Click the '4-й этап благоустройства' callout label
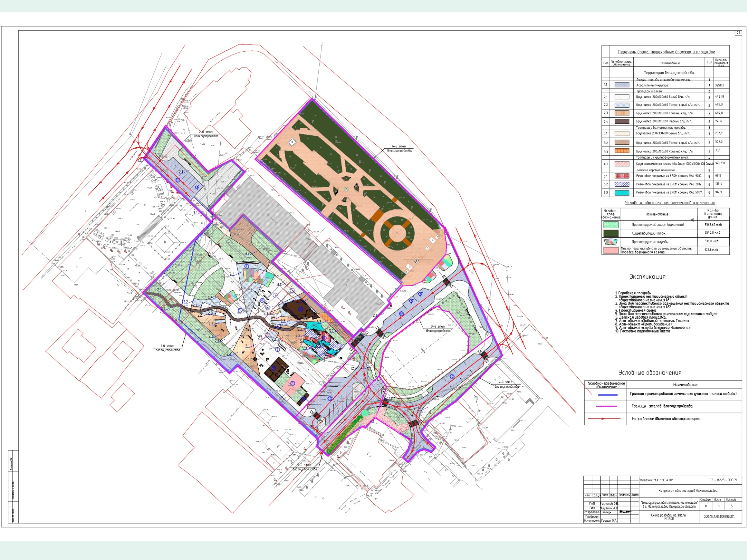This screenshot has width=747, height=560. tap(506, 385)
